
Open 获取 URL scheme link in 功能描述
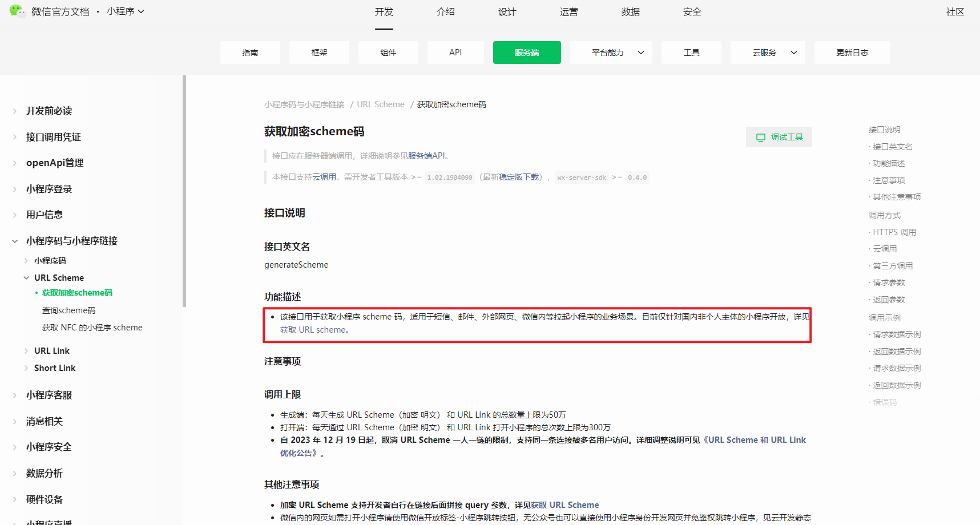(313, 330)
